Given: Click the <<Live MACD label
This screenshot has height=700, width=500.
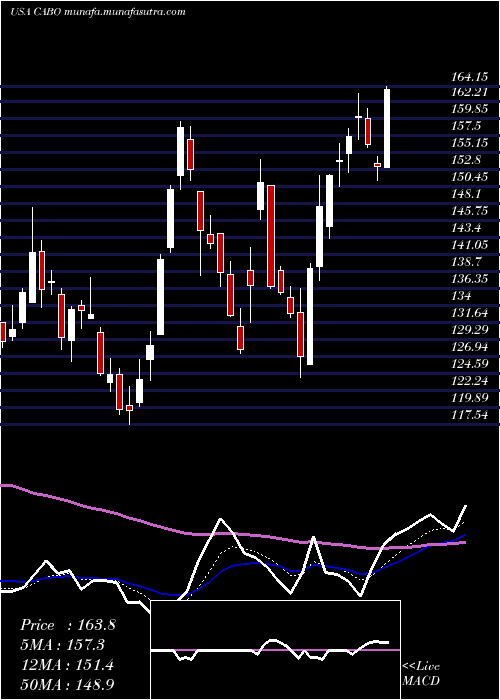Looking at the screenshot, I should point(421,674).
